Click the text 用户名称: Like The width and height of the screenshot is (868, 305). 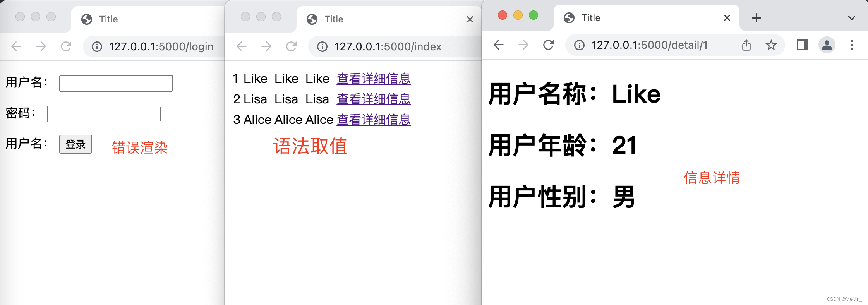575,94
